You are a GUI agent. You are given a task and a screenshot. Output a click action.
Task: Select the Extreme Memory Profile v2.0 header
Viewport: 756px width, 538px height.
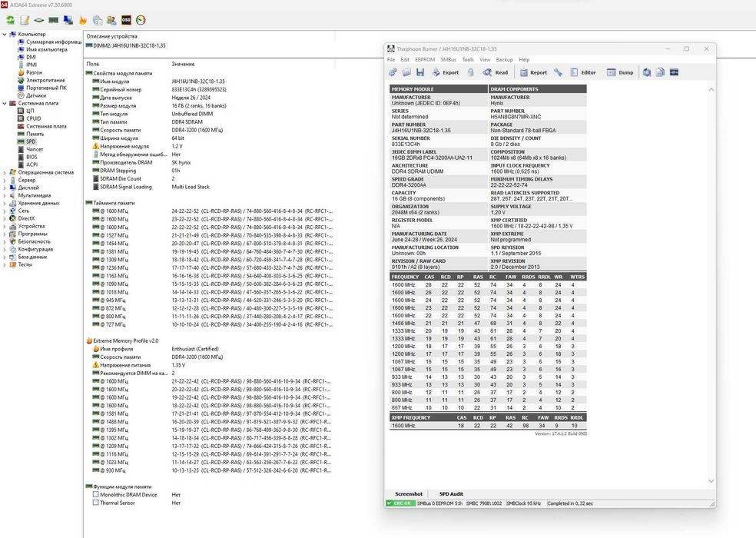pos(122,340)
